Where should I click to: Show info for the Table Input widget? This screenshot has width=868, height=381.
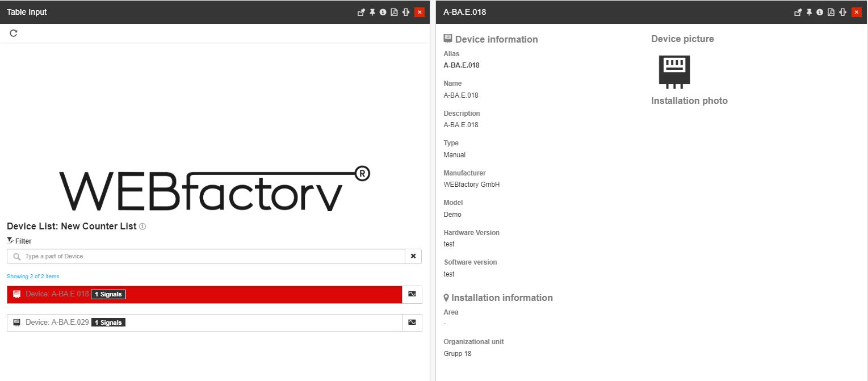[384, 12]
